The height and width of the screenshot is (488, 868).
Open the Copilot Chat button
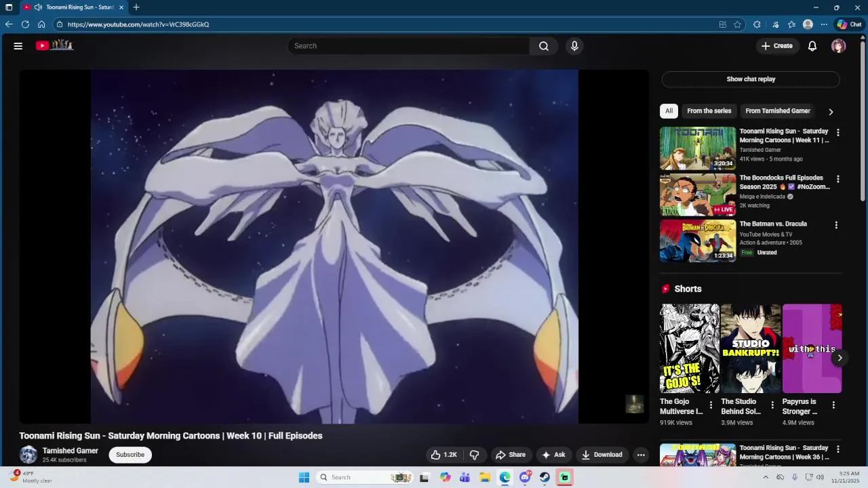849,24
